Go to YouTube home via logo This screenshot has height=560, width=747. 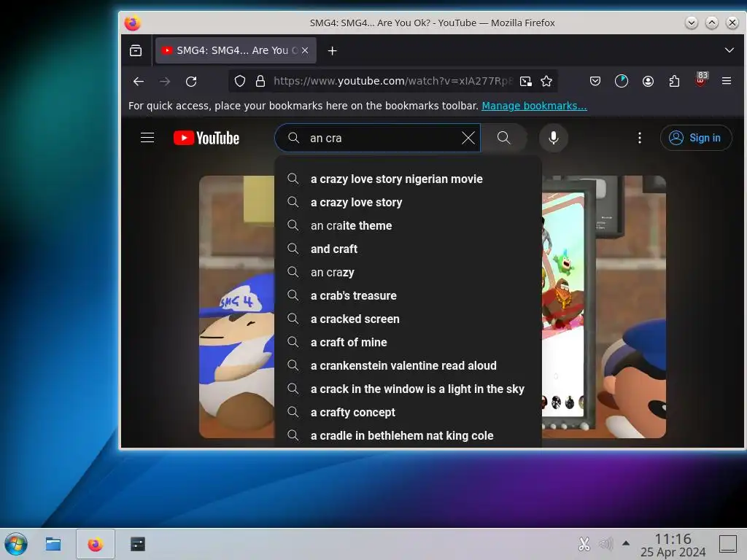tap(206, 138)
